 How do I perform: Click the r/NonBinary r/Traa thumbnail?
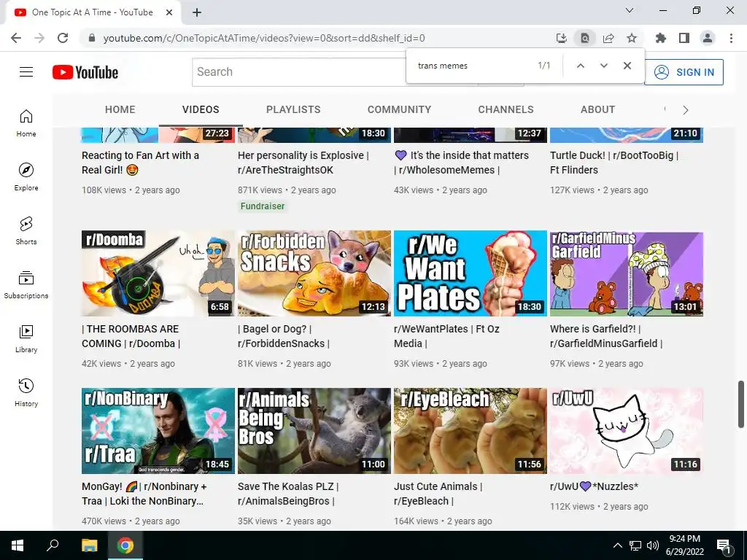pos(158,431)
